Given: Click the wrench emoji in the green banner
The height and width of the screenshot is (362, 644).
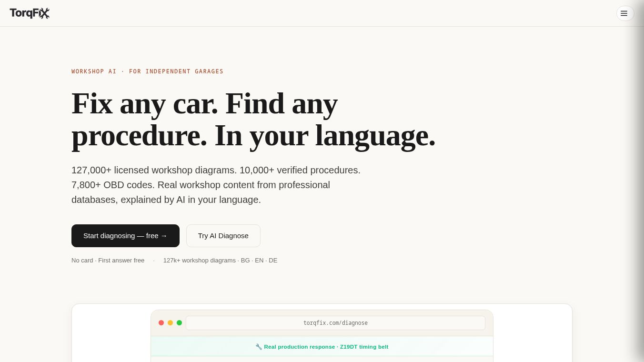Looking at the screenshot, I should [x=259, y=347].
